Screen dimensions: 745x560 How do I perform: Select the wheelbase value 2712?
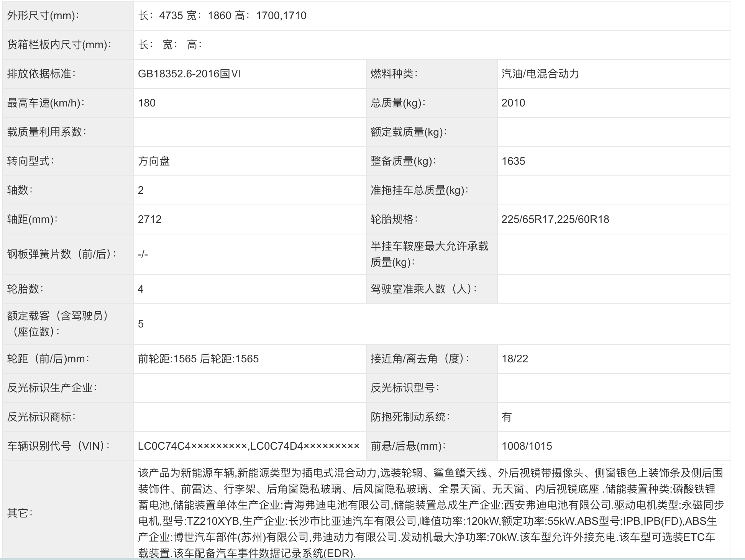point(150,219)
